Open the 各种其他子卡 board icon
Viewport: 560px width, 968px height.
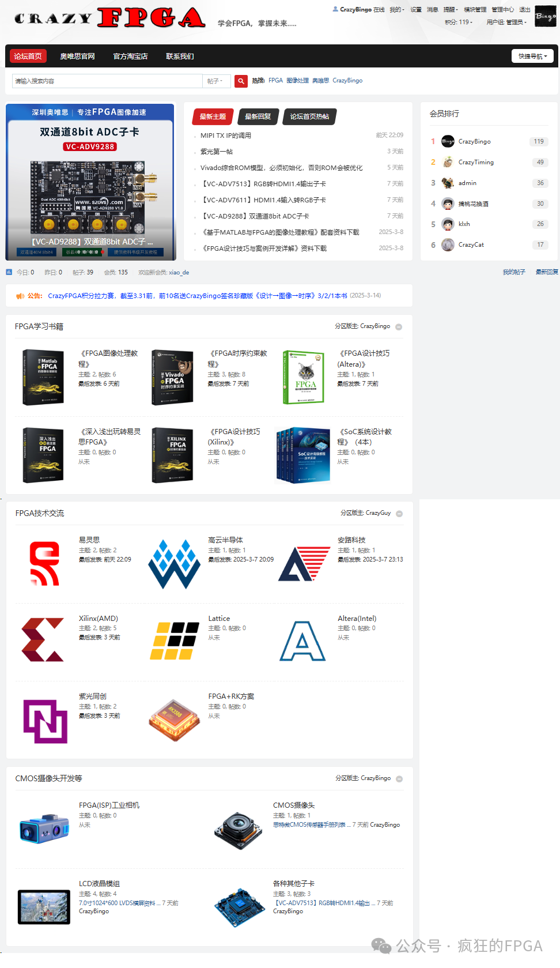point(240,907)
